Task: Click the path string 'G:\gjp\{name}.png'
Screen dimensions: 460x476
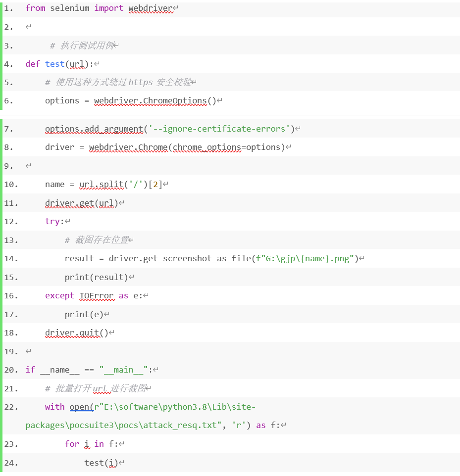Action: [x=307, y=259]
